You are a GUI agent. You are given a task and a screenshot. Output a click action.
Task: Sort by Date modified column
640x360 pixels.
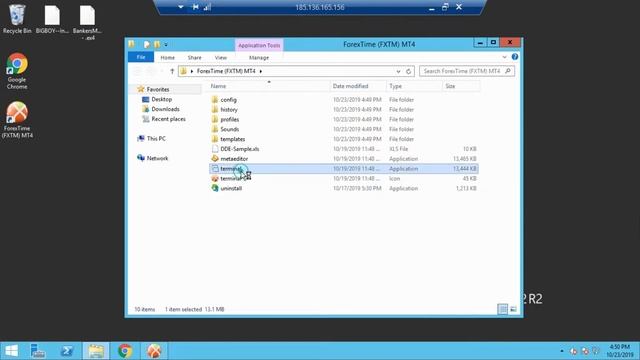[351, 86]
